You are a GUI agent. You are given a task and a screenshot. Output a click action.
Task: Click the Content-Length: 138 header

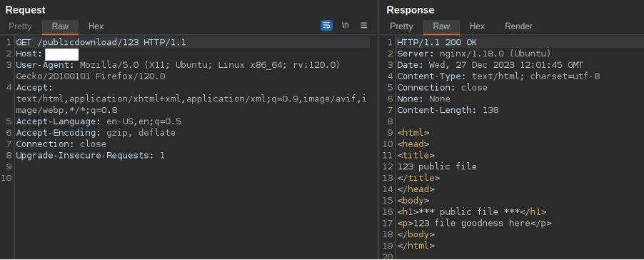coord(448,110)
